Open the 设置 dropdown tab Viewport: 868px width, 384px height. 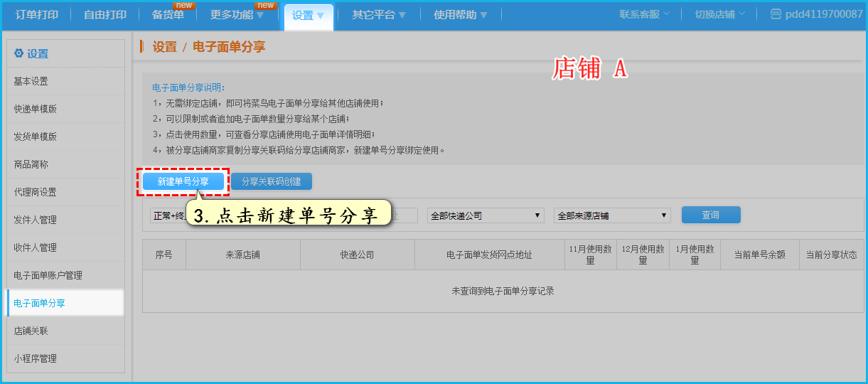point(309,15)
